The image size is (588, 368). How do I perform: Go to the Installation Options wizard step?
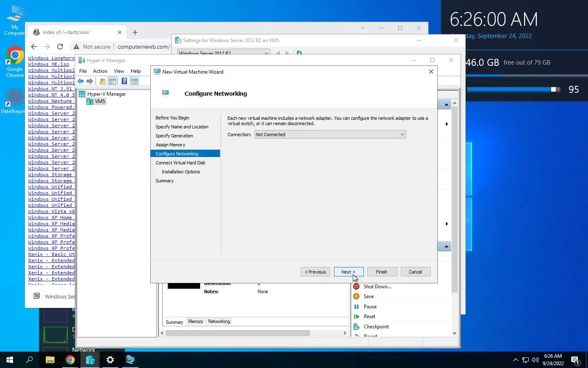point(181,172)
